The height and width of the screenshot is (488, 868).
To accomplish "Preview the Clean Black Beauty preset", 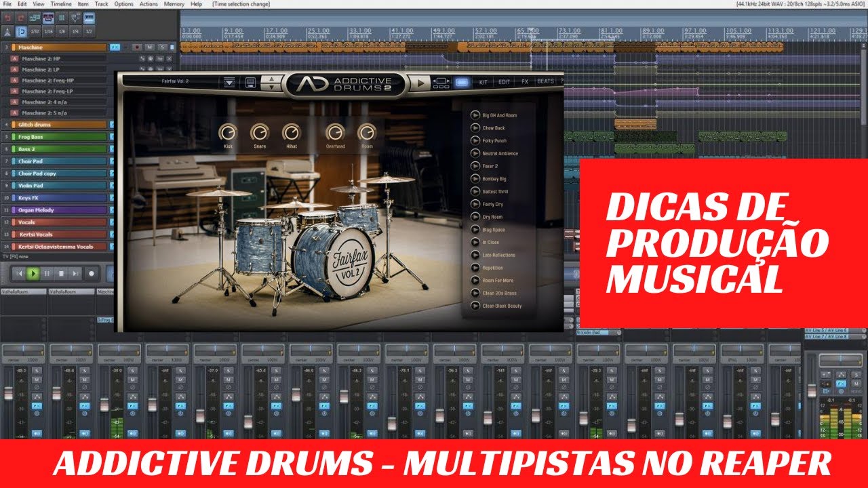I will coord(476,306).
